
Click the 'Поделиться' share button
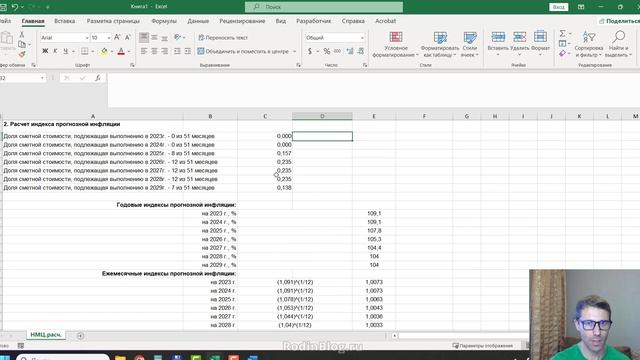coord(619,21)
